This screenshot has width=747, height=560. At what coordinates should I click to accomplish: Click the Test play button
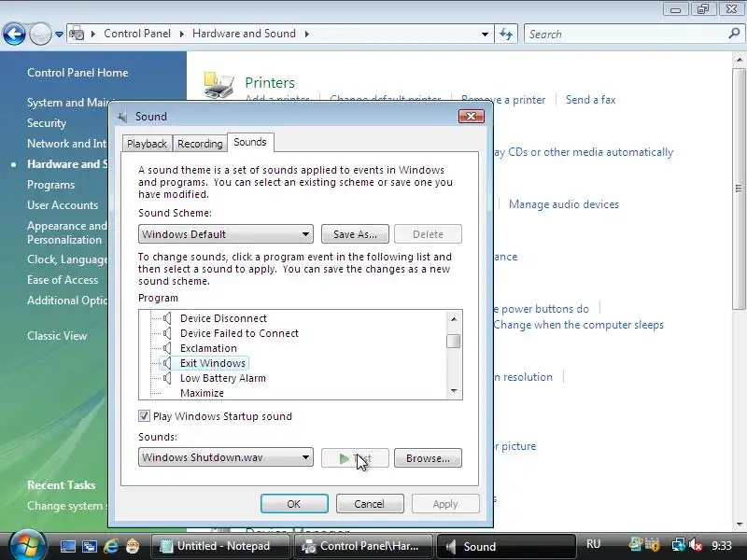(355, 458)
